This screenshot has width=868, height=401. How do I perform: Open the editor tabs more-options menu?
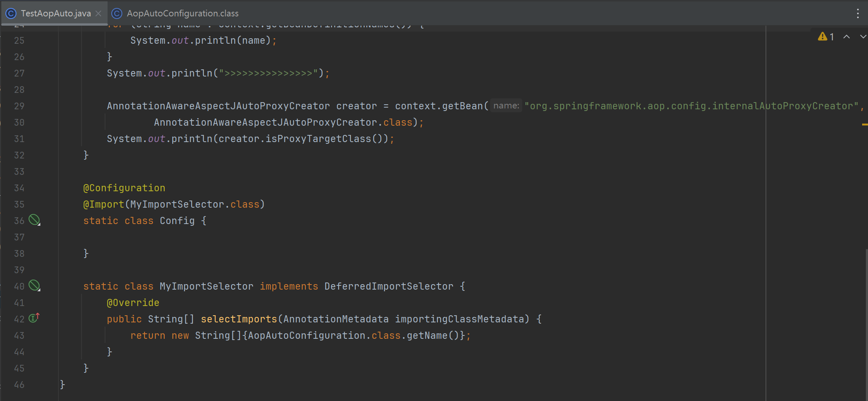[x=857, y=13]
